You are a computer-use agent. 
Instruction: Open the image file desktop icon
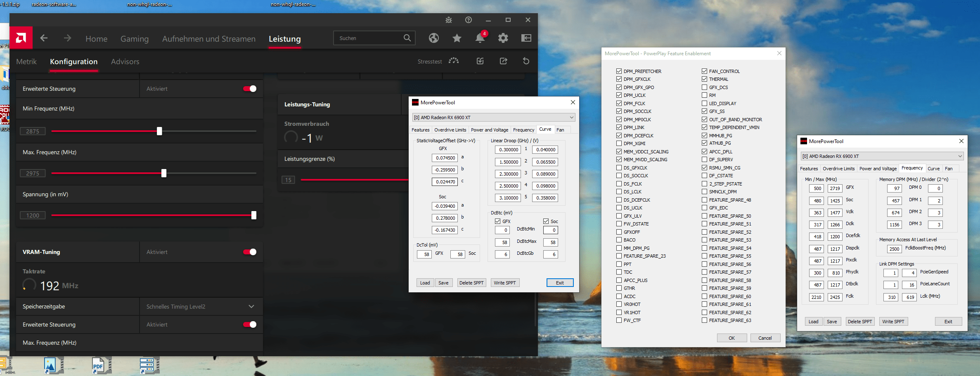click(53, 365)
